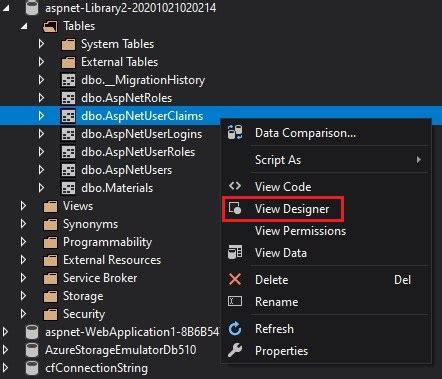The height and width of the screenshot is (379, 442).
Task: Choose Data Comparison... from context menu
Action: pos(326,133)
